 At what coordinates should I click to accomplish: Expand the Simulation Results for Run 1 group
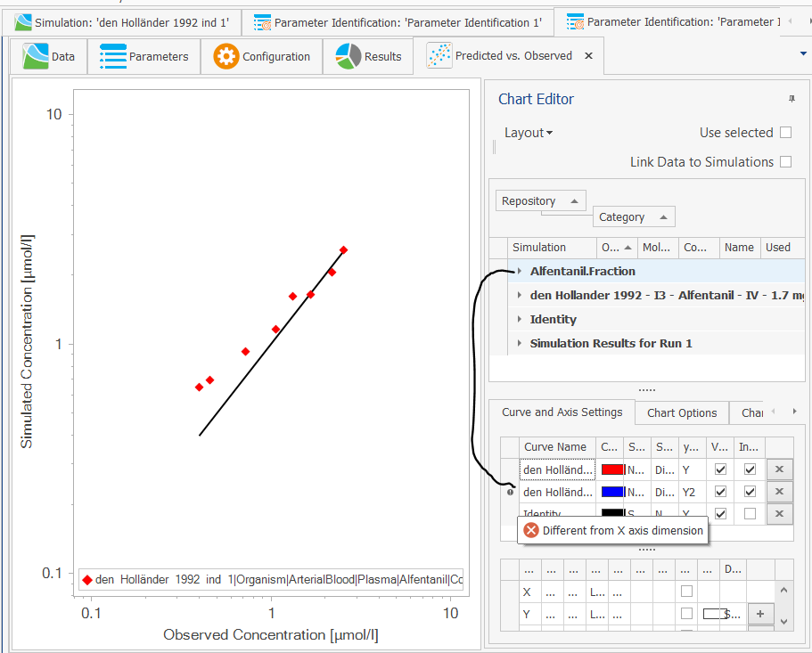point(520,343)
